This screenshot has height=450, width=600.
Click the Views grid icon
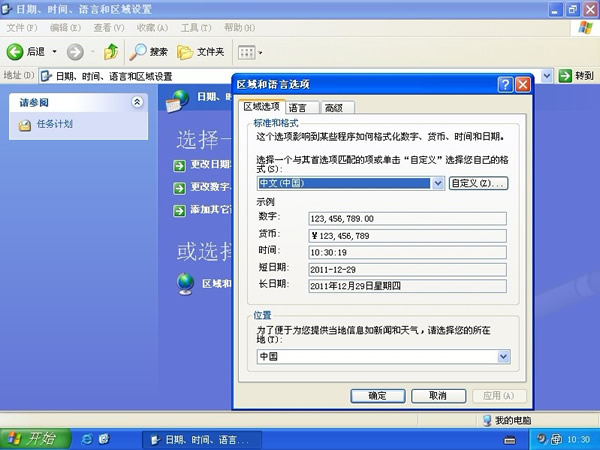(x=246, y=52)
